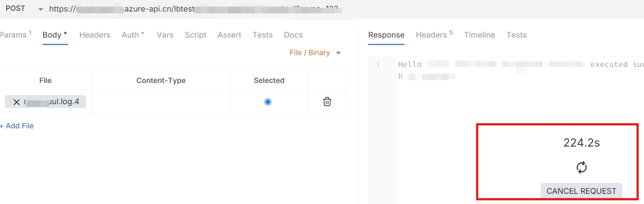The image size is (644, 204).
Task: Show the request Tests tab
Action: tap(263, 35)
